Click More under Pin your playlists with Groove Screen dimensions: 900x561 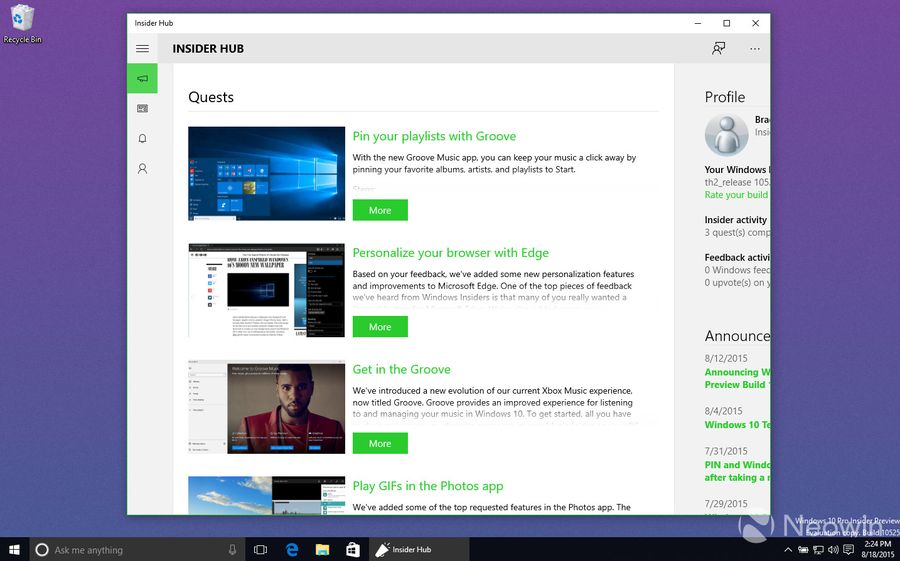[x=380, y=210]
